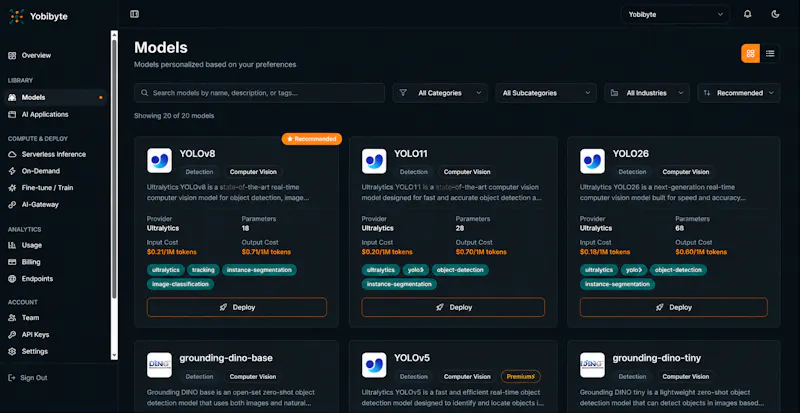The height and width of the screenshot is (413, 800).
Task: Click the YOLO11 model title
Action: [x=412, y=154]
